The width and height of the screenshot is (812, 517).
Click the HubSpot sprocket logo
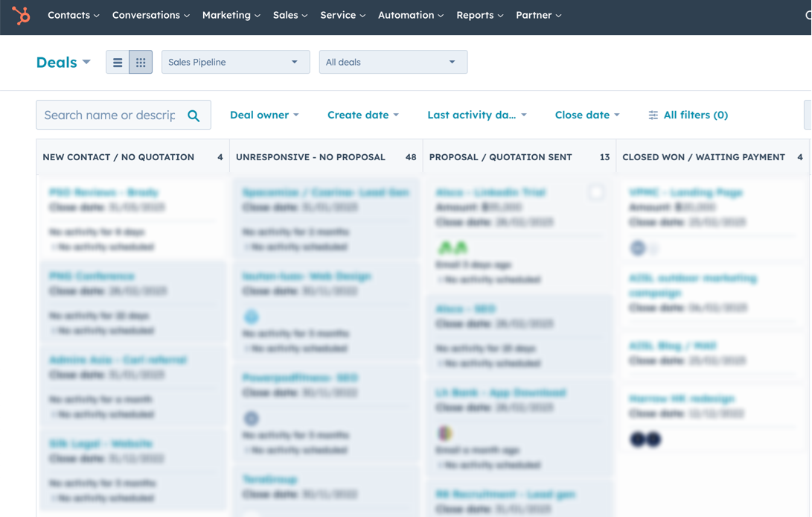point(22,16)
